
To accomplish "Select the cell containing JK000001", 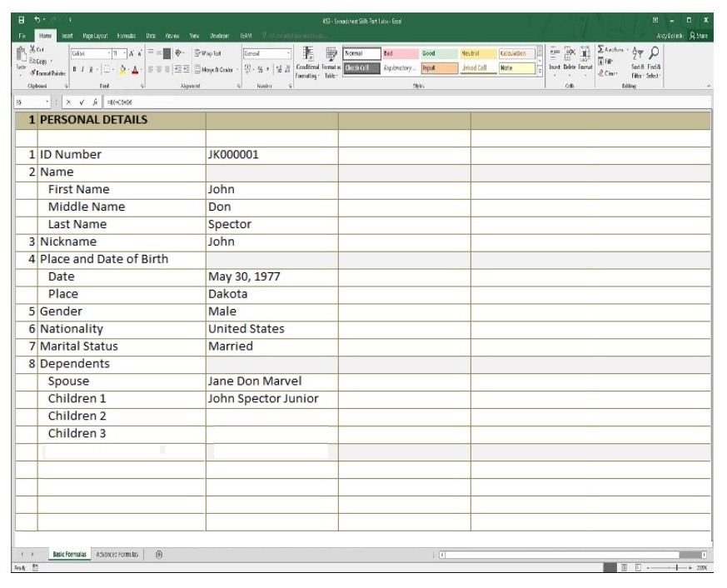I will click(271, 154).
